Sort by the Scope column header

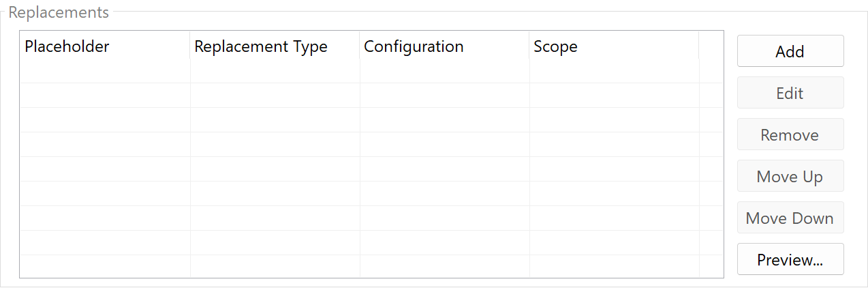pyautogui.click(x=614, y=46)
